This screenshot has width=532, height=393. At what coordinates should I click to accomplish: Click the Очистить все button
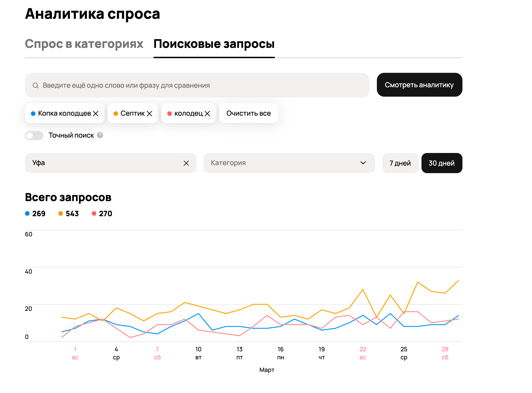[x=248, y=113]
